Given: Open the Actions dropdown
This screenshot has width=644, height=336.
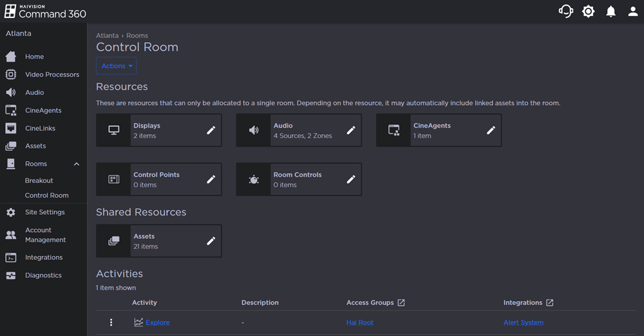Looking at the screenshot, I should pos(117,66).
